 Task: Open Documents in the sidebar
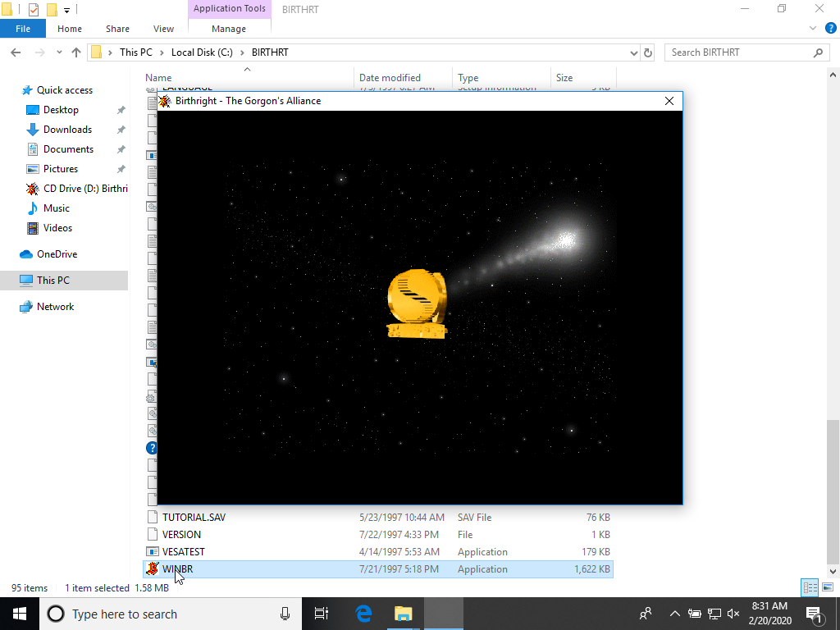tap(68, 149)
